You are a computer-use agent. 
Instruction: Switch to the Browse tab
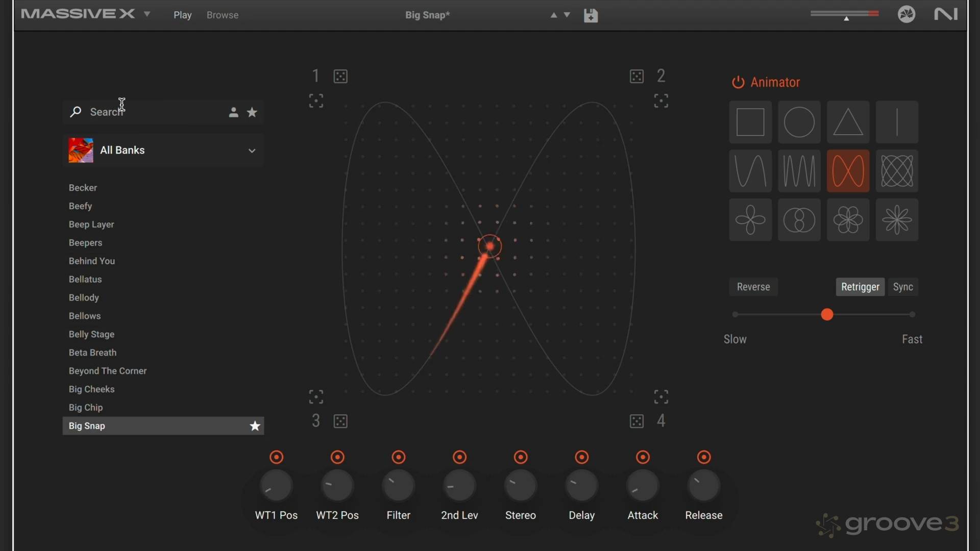(223, 15)
